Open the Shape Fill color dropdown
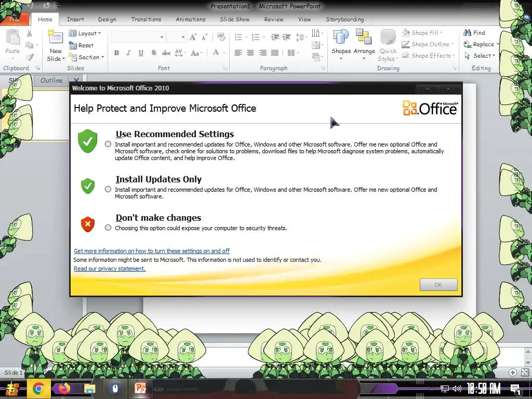Screen dimensions: 532x399 [423, 33]
